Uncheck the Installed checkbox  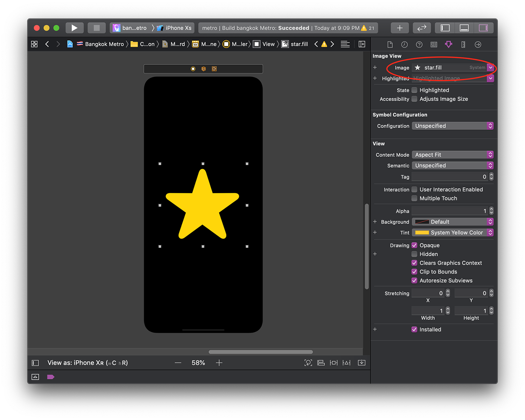click(x=414, y=329)
